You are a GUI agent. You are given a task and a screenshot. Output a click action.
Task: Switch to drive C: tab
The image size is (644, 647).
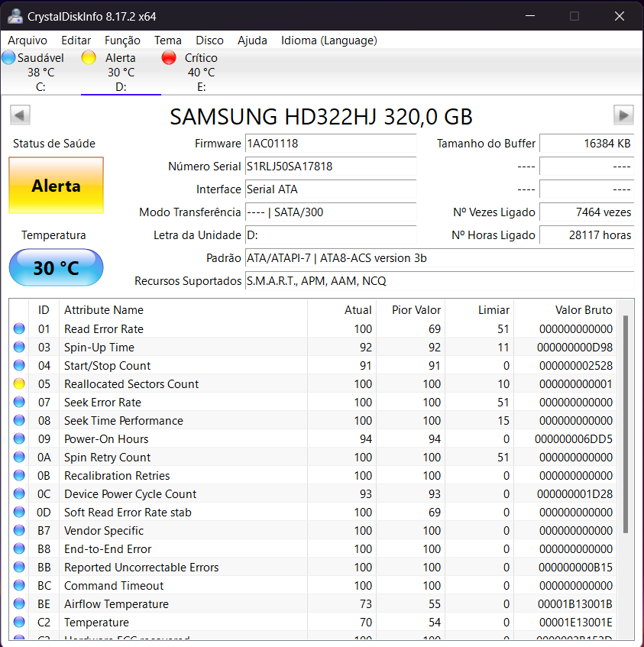tap(40, 72)
